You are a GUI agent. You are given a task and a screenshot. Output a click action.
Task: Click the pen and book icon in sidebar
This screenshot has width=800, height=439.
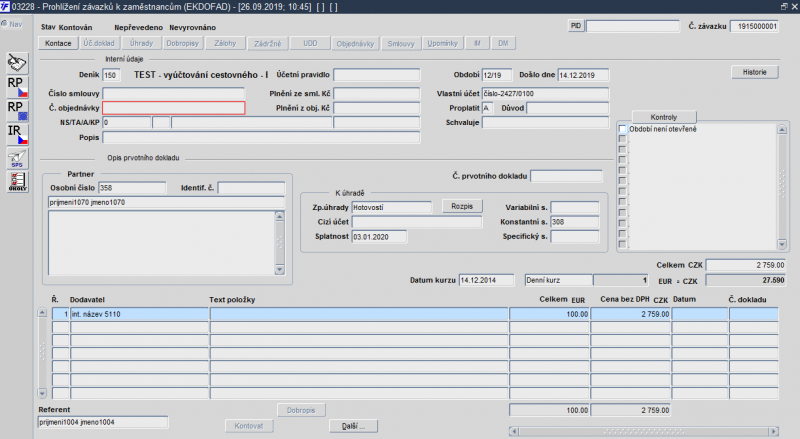pos(17,63)
